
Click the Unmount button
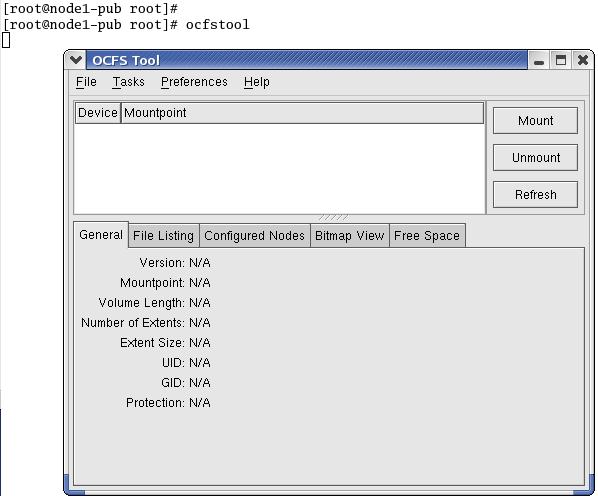[535, 157]
